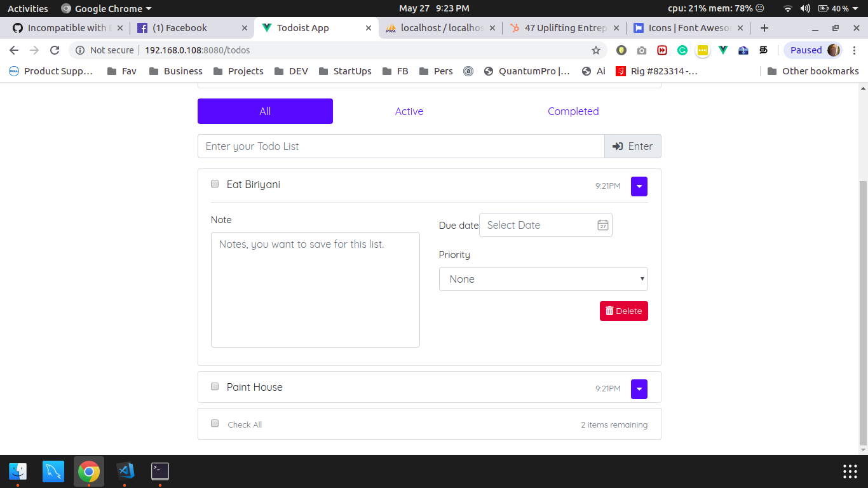Switch to the Completed filter tab
This screenshot has width=868, height=488.
coord(573,111)
